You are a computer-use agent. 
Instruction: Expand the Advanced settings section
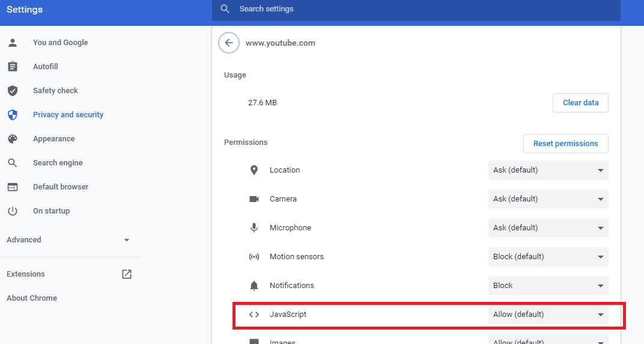(x=68, y=240)
